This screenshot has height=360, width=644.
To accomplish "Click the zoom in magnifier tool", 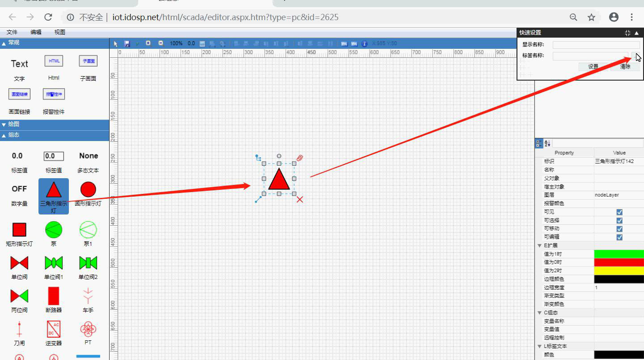I will coord(148,43).
